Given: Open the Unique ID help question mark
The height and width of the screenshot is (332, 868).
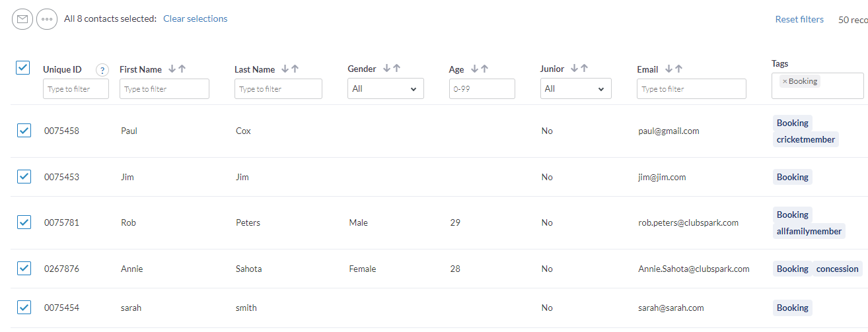Looking at the screenshot, I should (x=102, y=70).
